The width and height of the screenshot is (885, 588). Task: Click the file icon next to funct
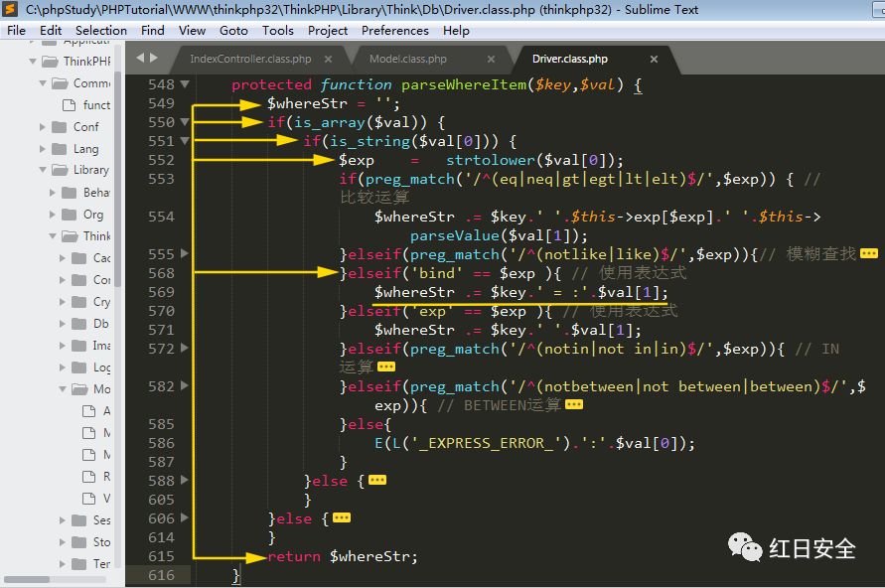(70, 105)
